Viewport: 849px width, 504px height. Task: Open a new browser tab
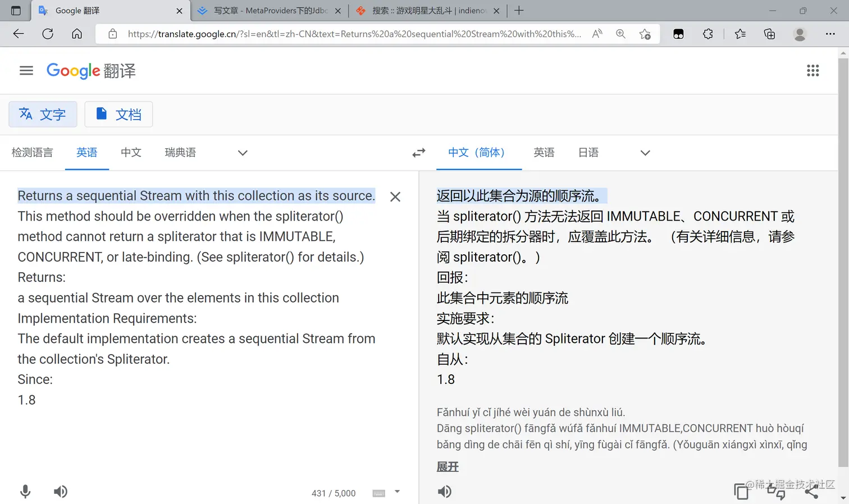click(x=519, y=11)
